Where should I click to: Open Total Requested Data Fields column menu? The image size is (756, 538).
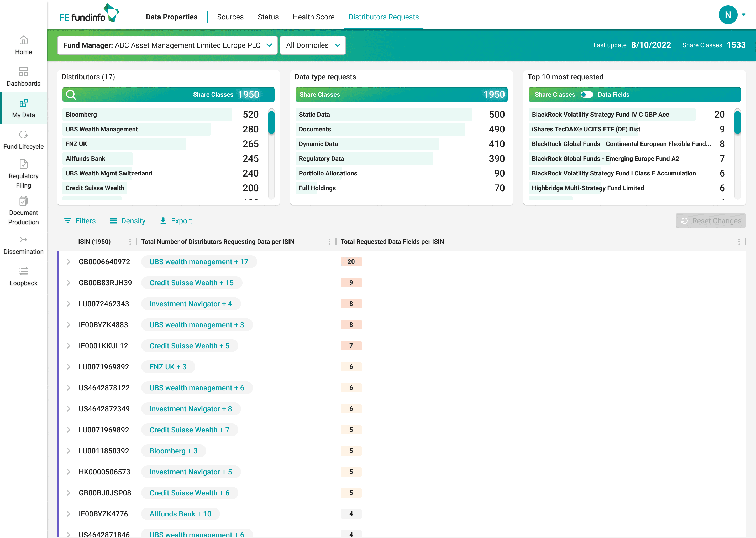739,242
